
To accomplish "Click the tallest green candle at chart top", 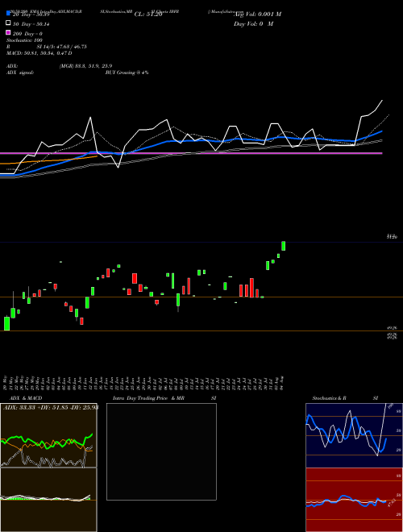I will [284, 246].
